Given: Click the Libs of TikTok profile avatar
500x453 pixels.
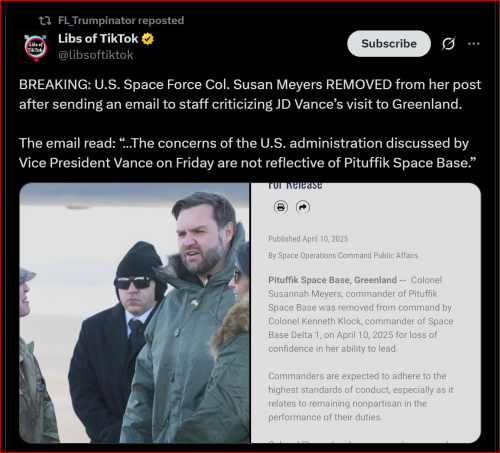Looking at the screenshot, I should [35, 47].
